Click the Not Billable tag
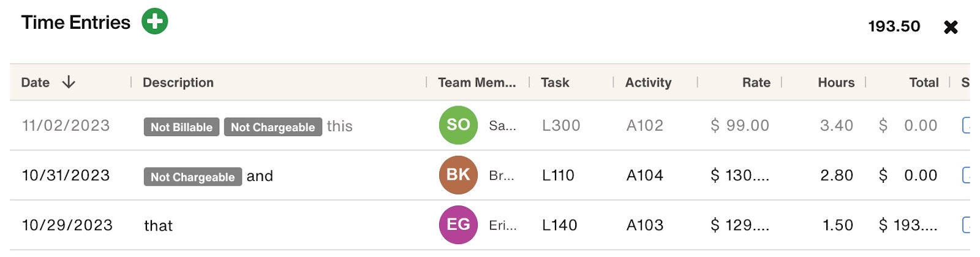 (x=181, y=127)
